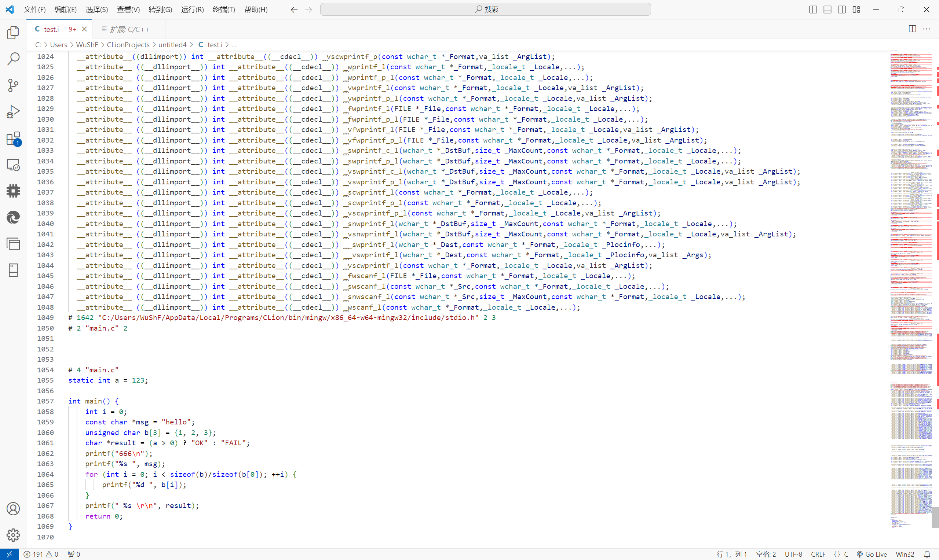Open the 文件(F) menu
Screen dimensions: 939x560
click(34, 10)
